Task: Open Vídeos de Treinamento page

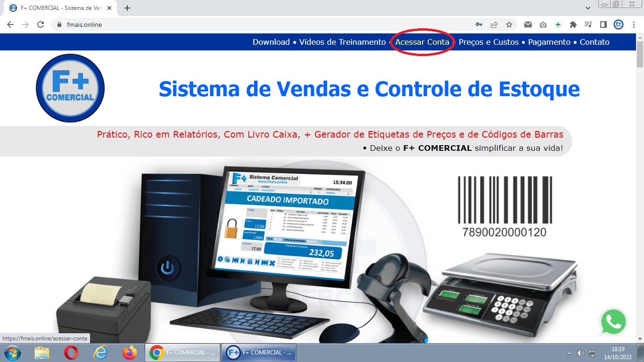Action: [342, 42]
